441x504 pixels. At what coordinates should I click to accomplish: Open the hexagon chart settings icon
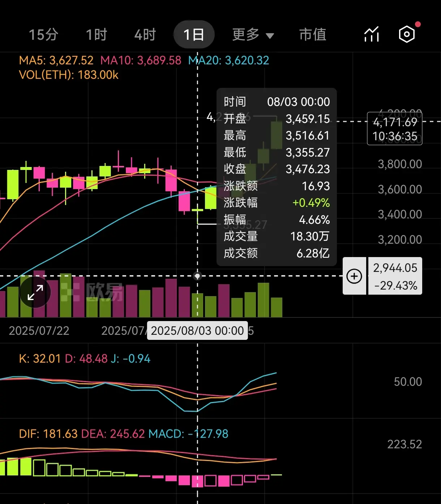[407, 34]
